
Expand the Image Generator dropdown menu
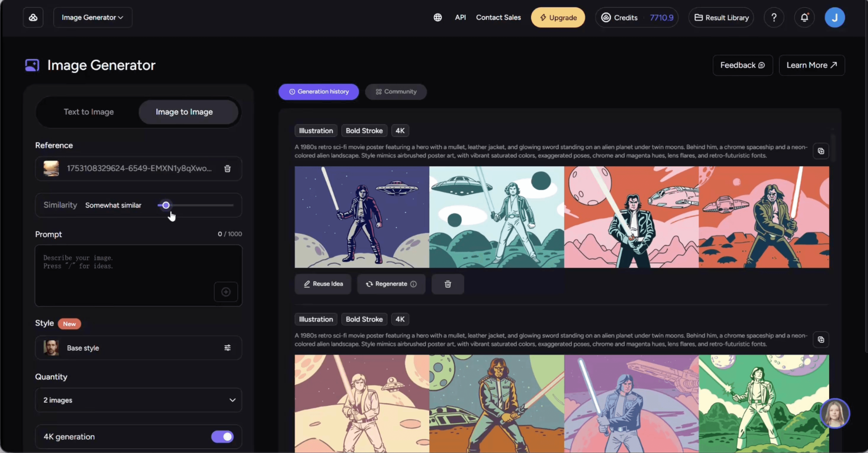(x=93, y=17)
